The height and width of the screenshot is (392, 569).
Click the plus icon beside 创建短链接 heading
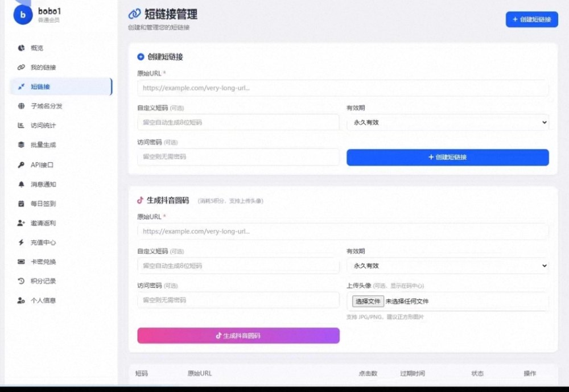[141, 57]
